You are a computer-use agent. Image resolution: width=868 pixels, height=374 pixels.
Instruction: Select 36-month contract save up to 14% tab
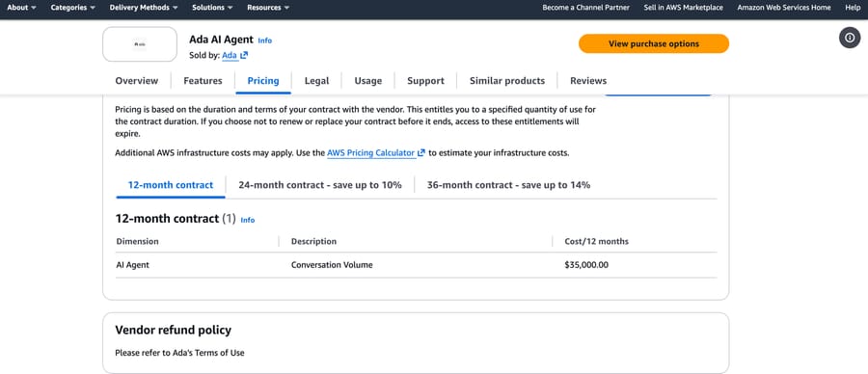tap(508, 185)
